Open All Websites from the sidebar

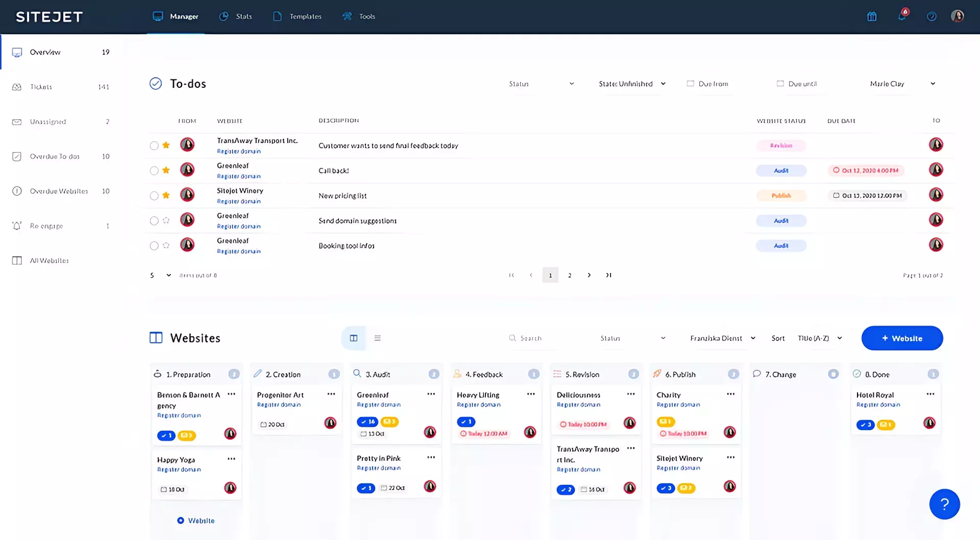pos(50,260)
